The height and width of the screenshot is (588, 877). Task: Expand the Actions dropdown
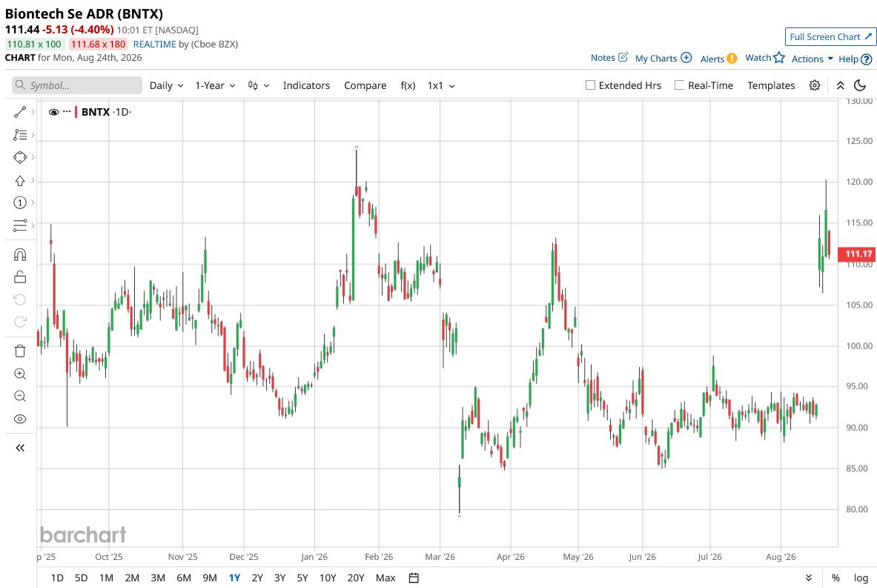click(x=812, y=59)
